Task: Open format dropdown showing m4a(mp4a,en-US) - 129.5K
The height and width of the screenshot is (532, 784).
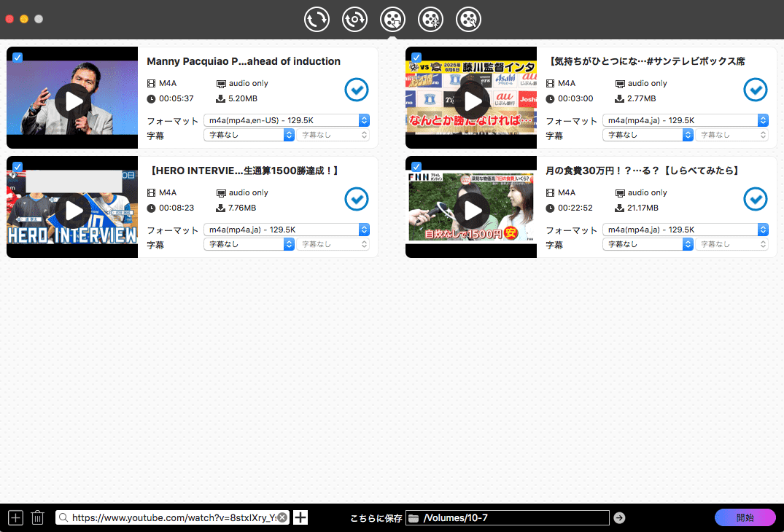Action: [x=286, y=120]
